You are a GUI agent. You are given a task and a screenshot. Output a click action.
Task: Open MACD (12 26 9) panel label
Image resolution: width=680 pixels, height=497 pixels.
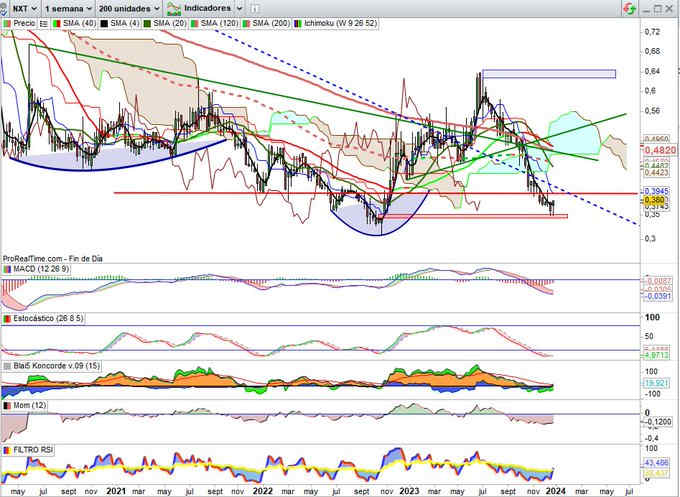pyautogui.click(x=41, y=269)
